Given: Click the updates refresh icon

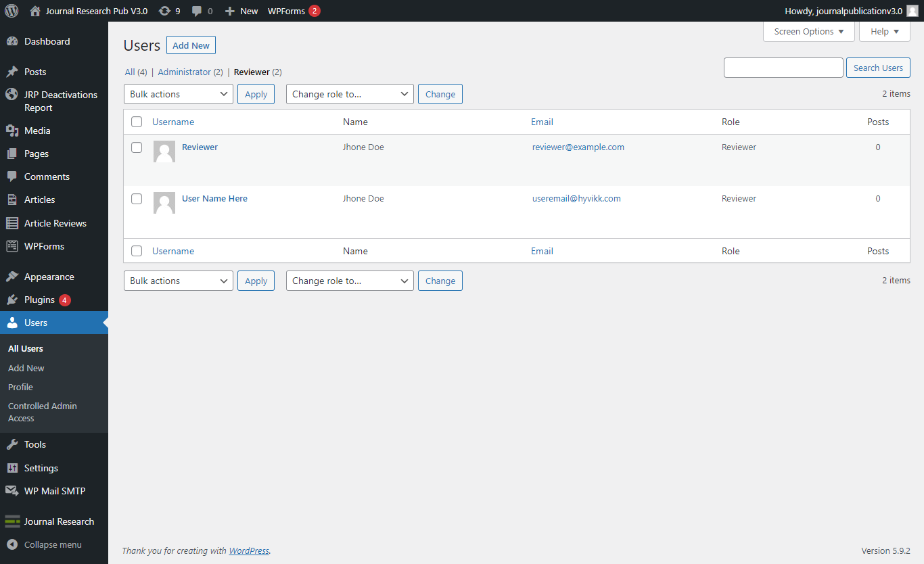Looking at the screenshot, I should 164,11.
